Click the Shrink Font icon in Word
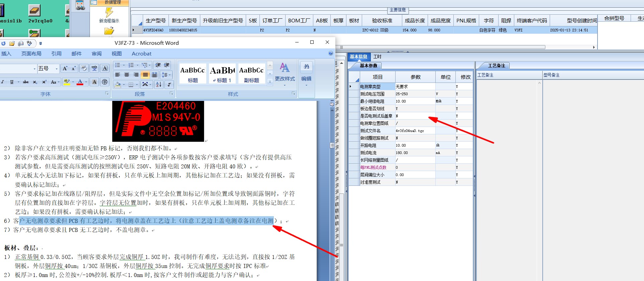Image resolution: width=644 pixels, height=281 pixels. coord(74,68)
